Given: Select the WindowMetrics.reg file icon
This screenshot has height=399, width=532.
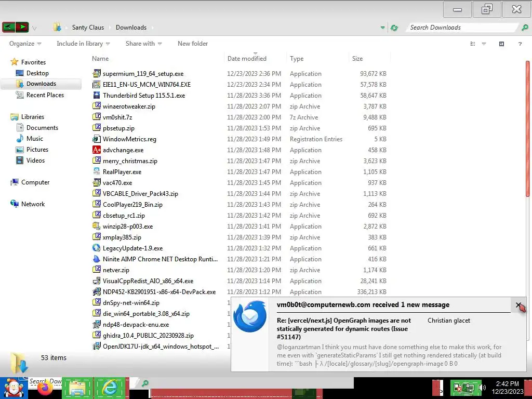Looking at the screenshot, I should [x=97, y=139].
